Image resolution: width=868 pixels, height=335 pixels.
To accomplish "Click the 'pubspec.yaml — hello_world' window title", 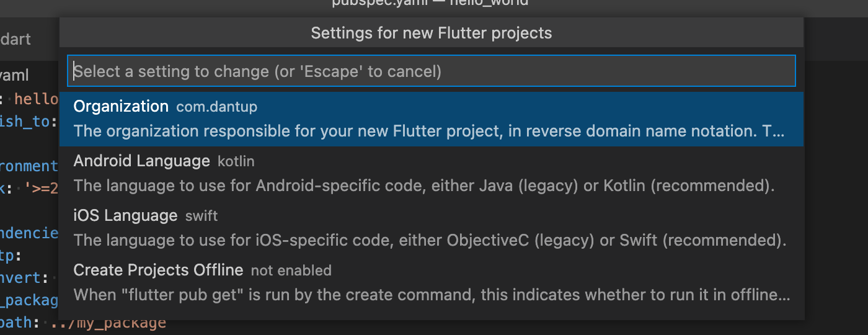I will (431, 3).
